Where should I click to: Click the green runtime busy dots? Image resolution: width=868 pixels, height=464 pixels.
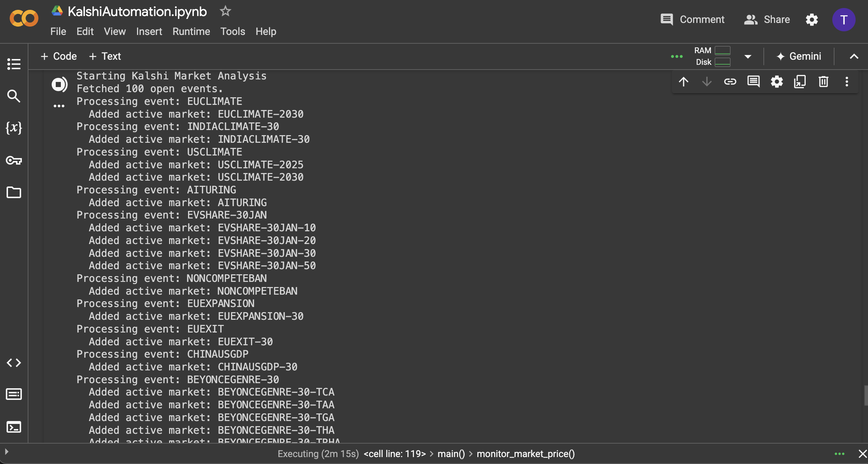[x=677, y=56]
